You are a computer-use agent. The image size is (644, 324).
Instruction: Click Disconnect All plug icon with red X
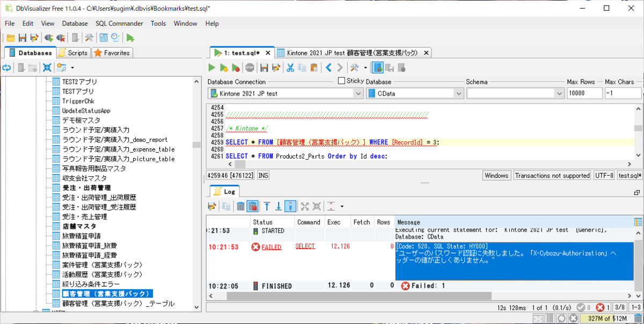pos(61,38)
